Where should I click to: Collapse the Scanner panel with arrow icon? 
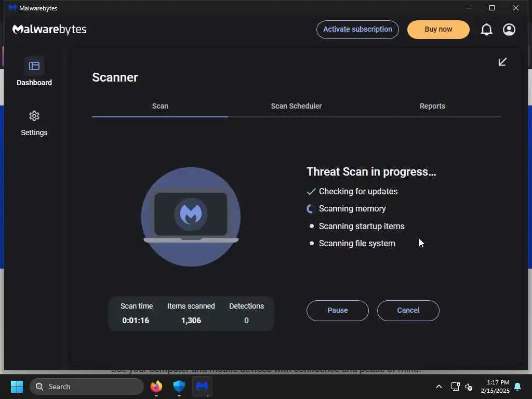(502, 62)
